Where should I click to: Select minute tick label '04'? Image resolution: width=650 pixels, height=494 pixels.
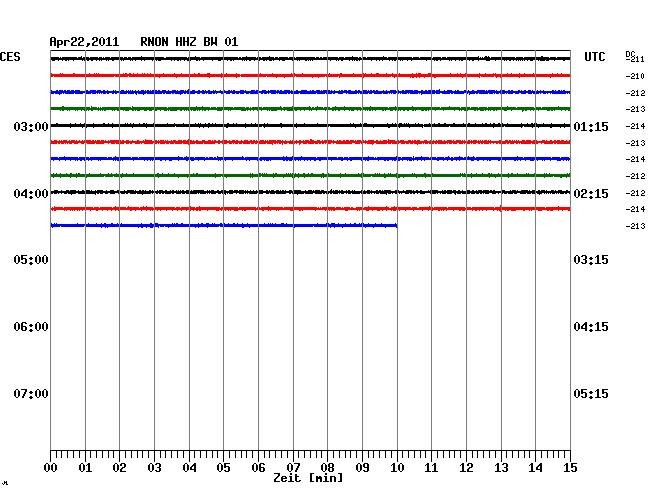(x=189, y=467)
